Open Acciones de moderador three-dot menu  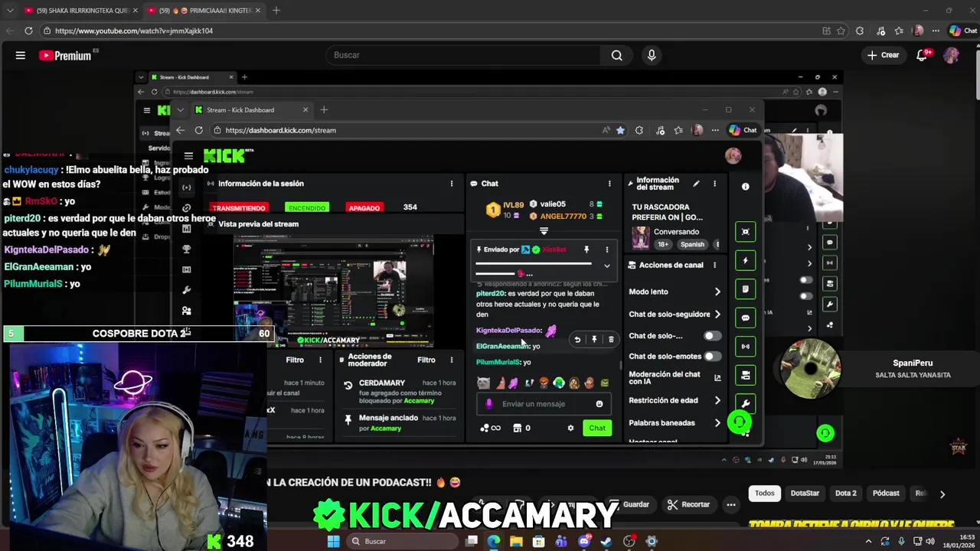(x=452, y=360)
